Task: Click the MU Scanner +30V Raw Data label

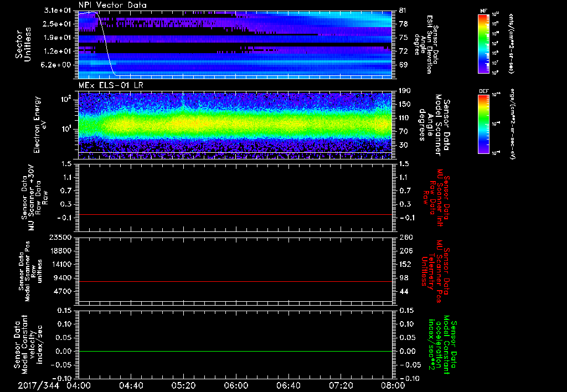Action: pyautogui.click(x=35, y=198)
